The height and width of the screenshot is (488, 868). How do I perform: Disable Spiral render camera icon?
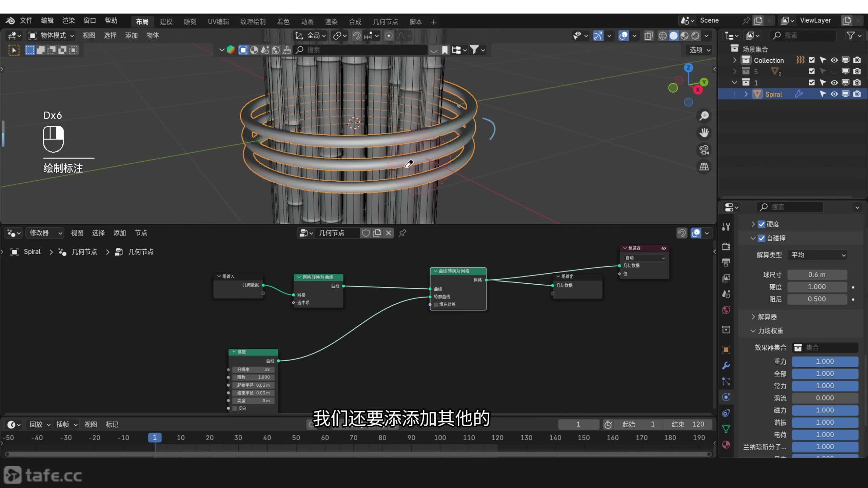[x=857, y=94]
